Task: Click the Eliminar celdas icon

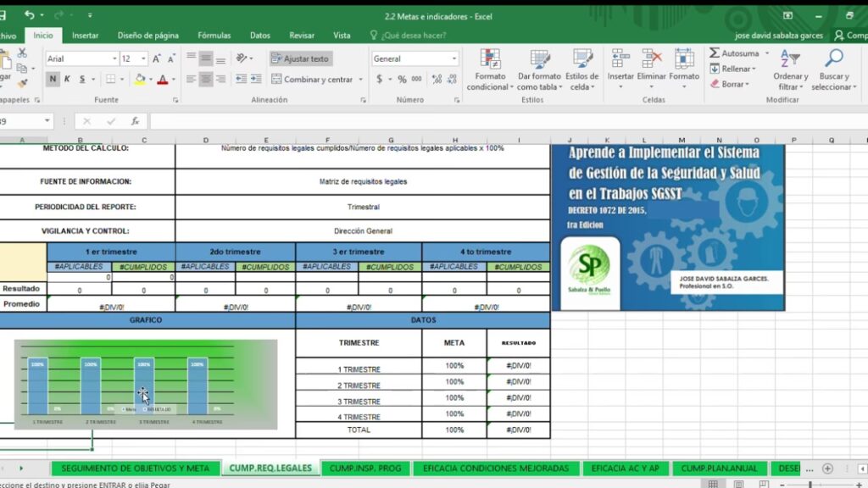Action: click(652, 59)
